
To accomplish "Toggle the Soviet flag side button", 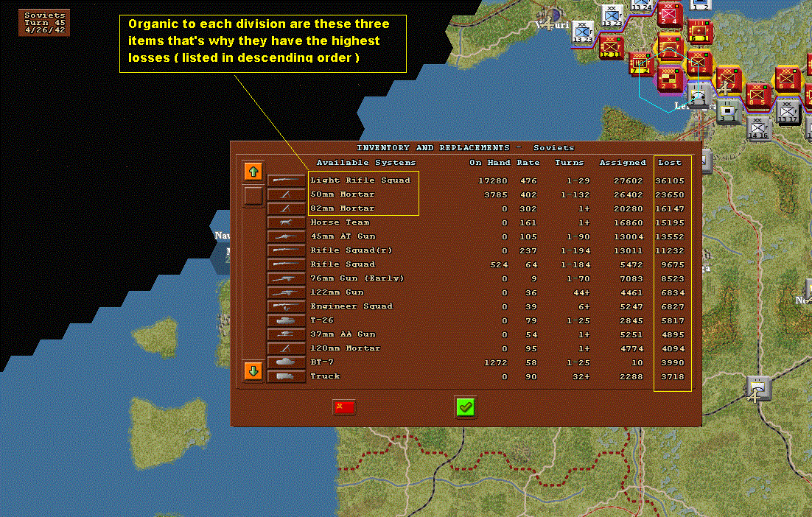I will [x=344, y=407].
